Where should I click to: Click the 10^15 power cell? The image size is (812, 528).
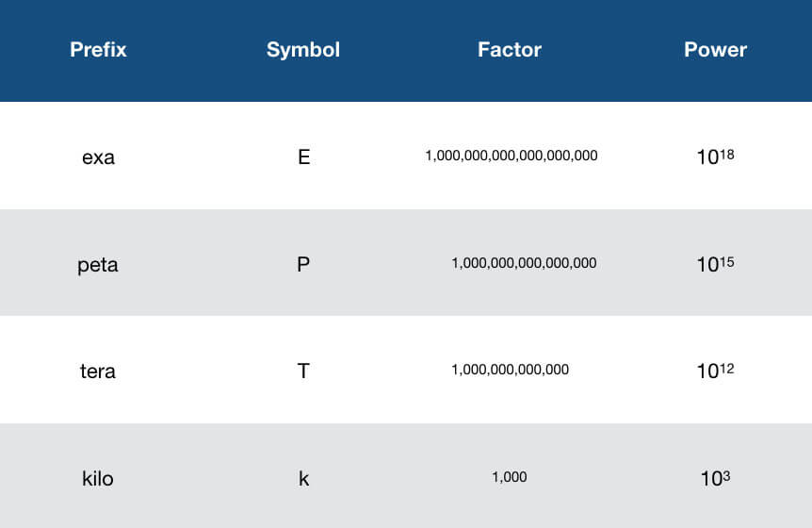tap(715, 264)
